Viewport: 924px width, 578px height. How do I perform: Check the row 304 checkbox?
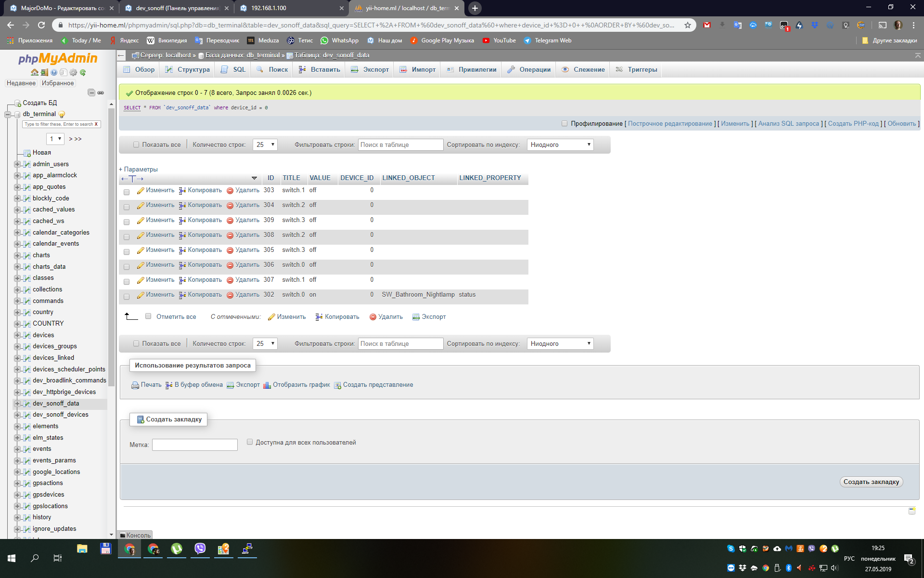(x=127, y=207)
